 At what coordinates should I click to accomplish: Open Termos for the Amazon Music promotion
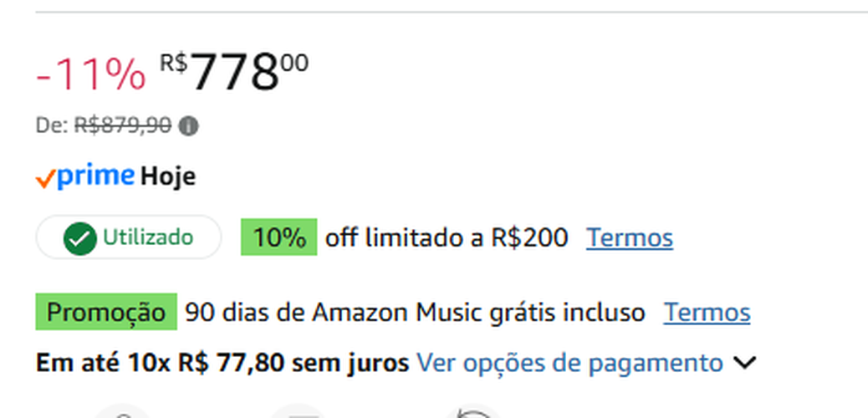click(707, 313)
